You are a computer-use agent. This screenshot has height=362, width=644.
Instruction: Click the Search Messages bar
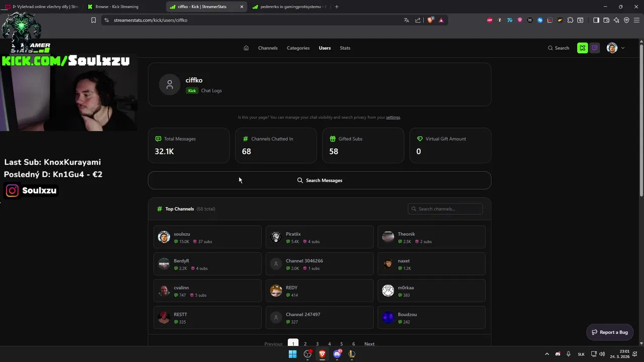point(319,180)
